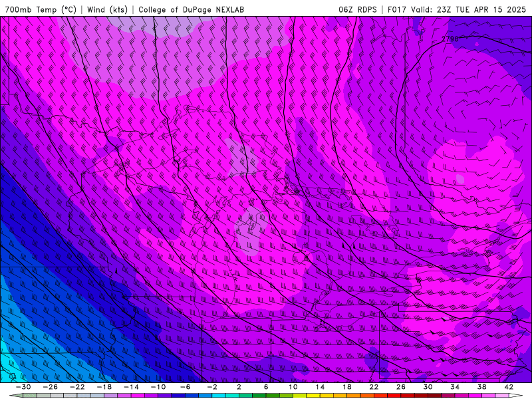
Task: Click the "700mb Temp (°C)" title text
Action: pyautogui.click(x=41, y=9)
